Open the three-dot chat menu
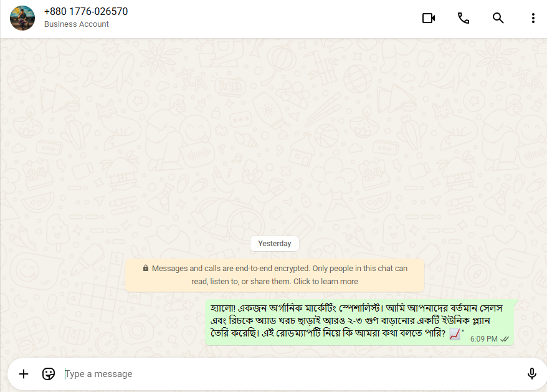This screenshot has height=392, width=547. tap(533, 18)
